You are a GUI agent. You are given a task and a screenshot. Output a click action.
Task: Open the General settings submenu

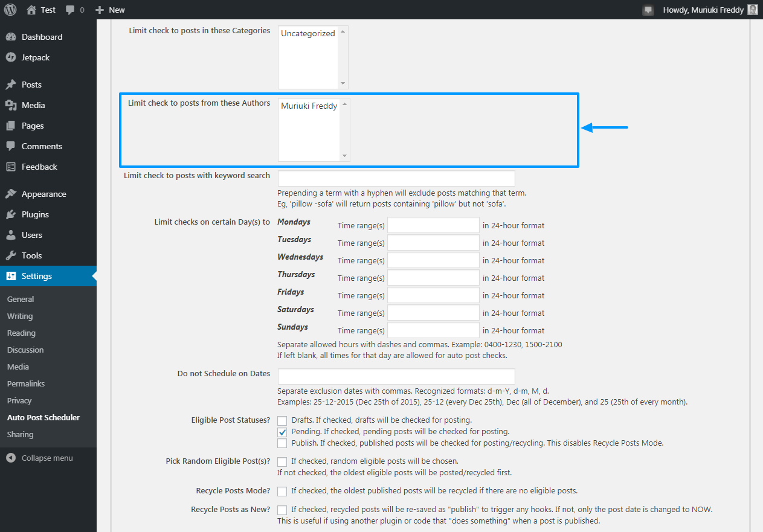pyautogui.click(x=21, y=299)
